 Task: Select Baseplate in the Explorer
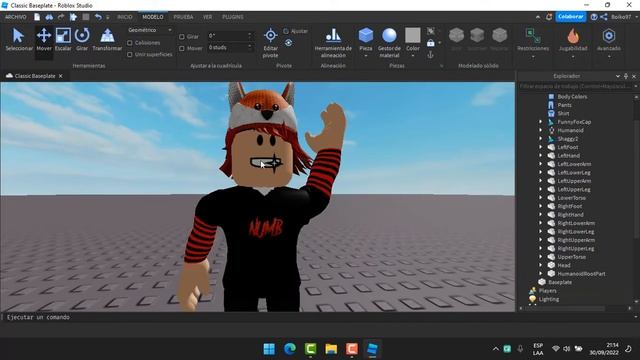(x=560, y=282)
